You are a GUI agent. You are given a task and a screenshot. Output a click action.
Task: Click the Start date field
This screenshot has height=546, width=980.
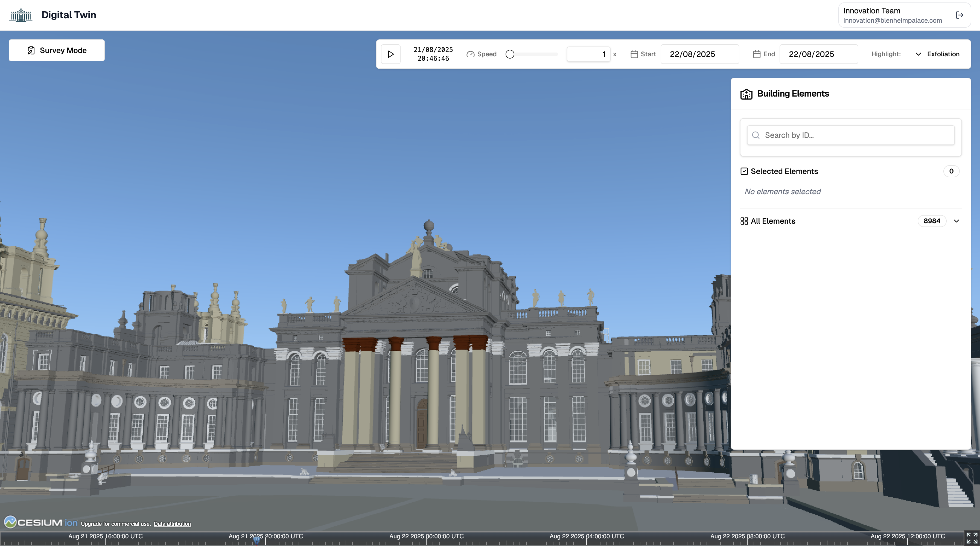(699, 54)
